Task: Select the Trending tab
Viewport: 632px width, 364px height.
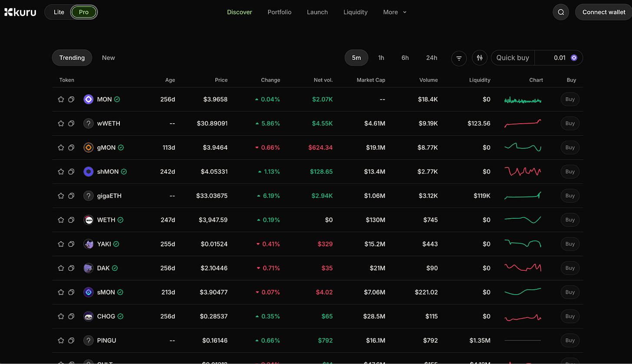Action: (x=72, y=58)
